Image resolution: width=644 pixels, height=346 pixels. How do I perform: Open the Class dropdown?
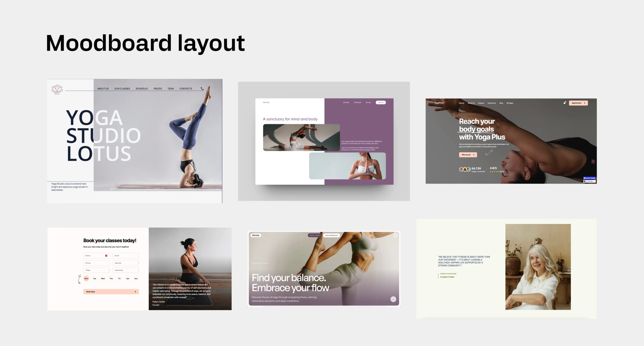(x=97, y=270)
